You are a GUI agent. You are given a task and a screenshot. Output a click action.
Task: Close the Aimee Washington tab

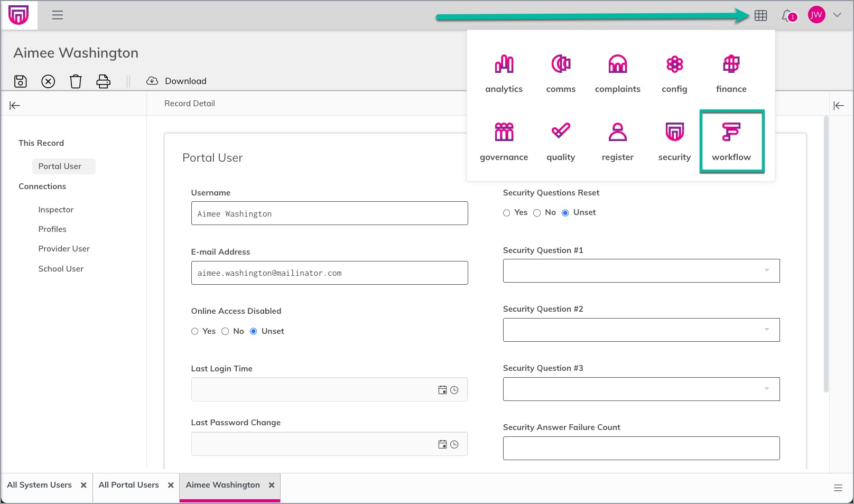tap(272, 485)
